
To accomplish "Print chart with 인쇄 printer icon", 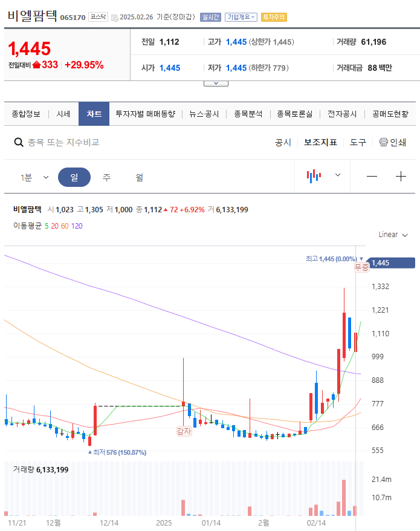I will (x=393, y=142).
